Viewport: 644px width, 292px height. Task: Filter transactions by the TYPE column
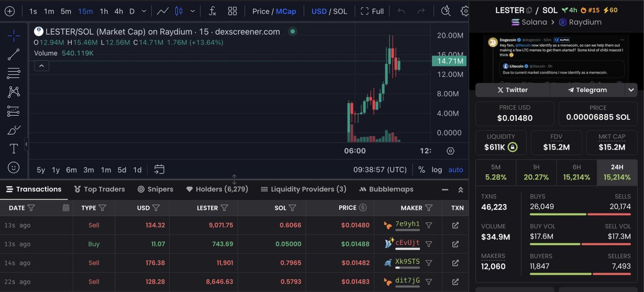pyautogui.click(x=103, y=208)
